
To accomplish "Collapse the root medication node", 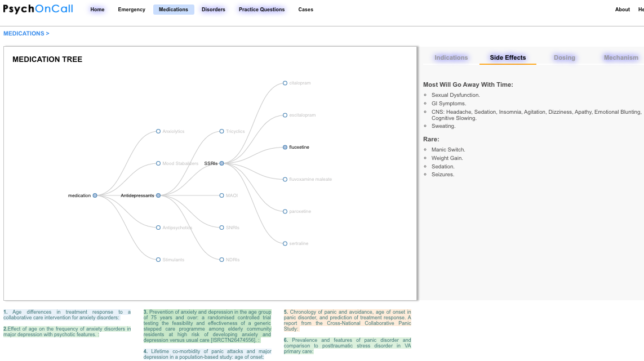I will [x=95, y=195].
